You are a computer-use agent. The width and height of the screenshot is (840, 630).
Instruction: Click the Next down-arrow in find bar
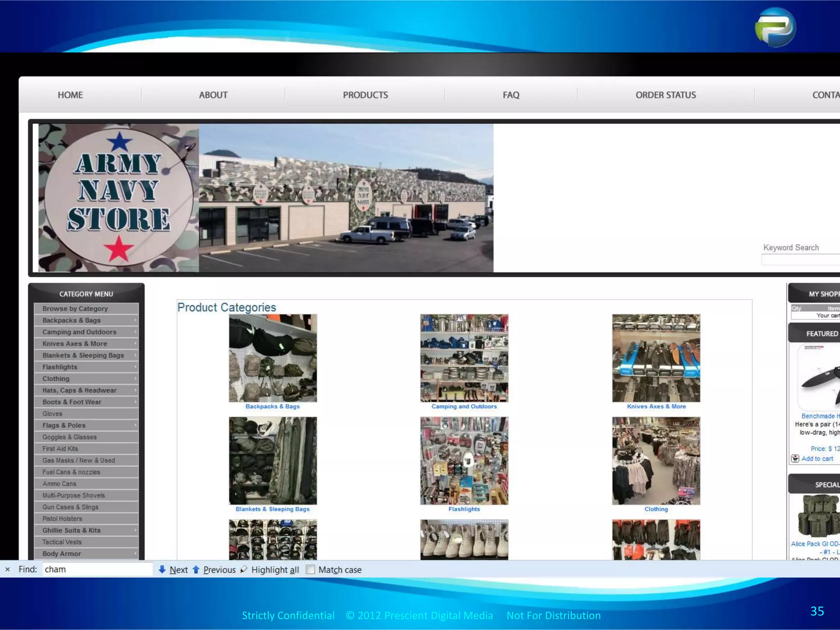pyautogui.click(x=162, y=569)
